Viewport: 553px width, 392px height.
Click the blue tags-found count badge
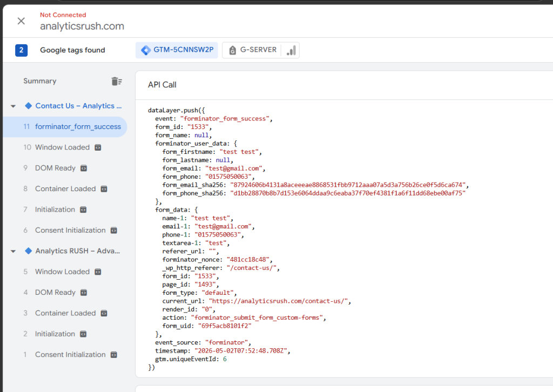coord(21,50)
